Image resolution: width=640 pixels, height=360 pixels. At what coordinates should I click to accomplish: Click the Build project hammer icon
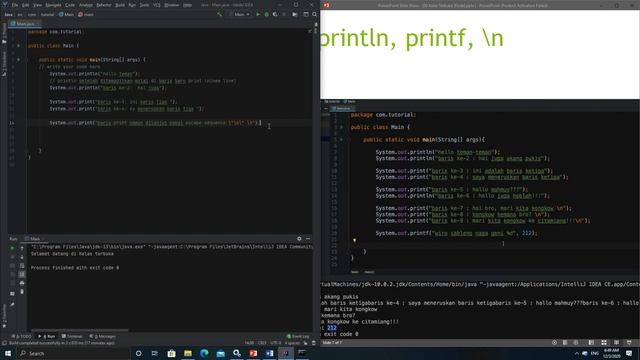click(220, 14)
